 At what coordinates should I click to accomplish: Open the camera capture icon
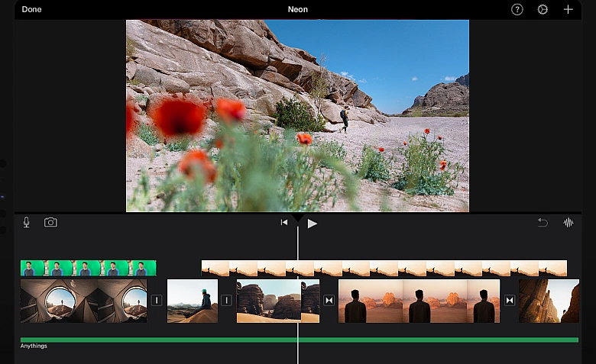[x=50, y=222]
